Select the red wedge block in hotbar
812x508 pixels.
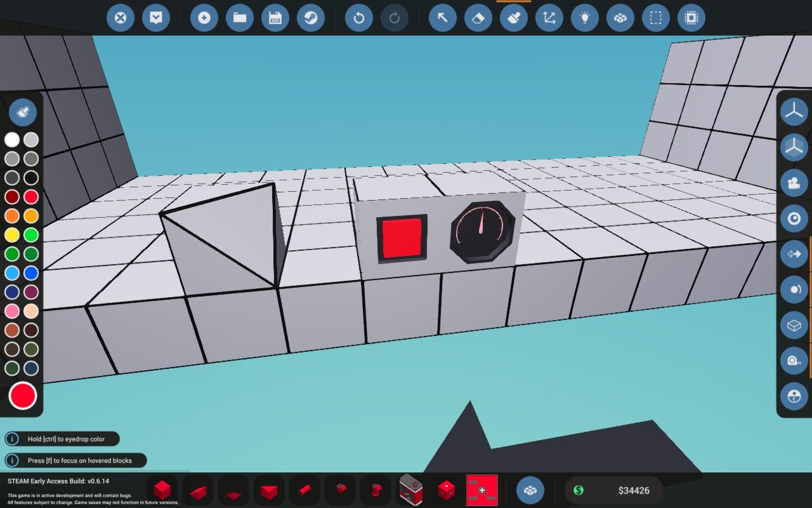(198, 491)
